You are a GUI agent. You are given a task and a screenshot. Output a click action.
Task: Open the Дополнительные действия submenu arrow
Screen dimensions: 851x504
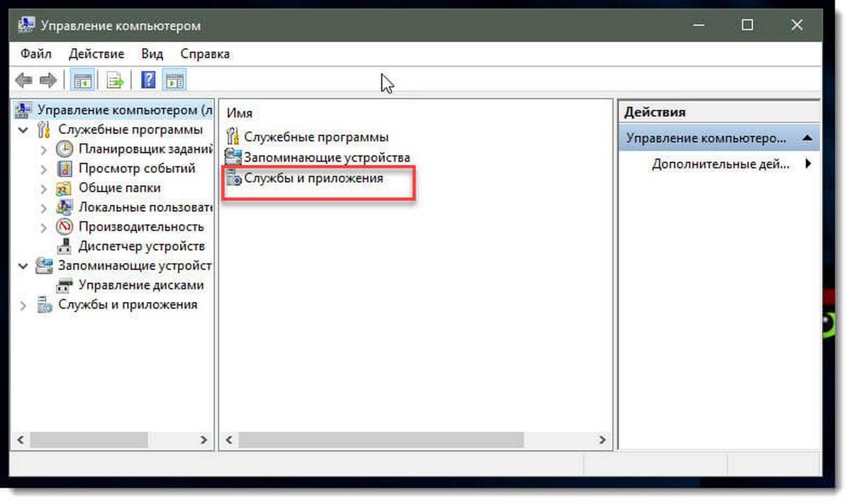(808, 164)
